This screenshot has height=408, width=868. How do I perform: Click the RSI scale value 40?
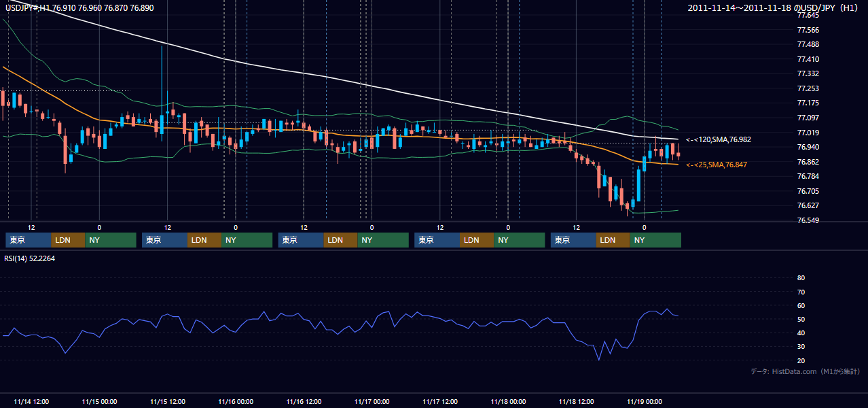coord(801,333)
